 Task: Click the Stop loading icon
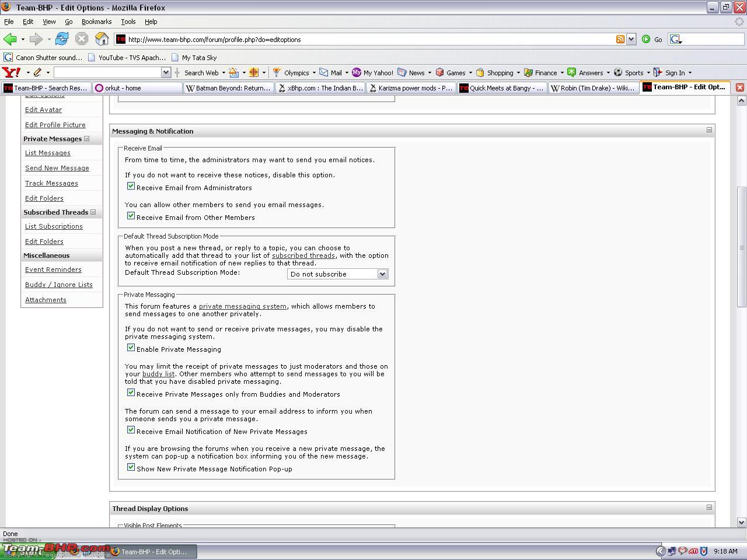pyautogui.click(x=82, y=39)
